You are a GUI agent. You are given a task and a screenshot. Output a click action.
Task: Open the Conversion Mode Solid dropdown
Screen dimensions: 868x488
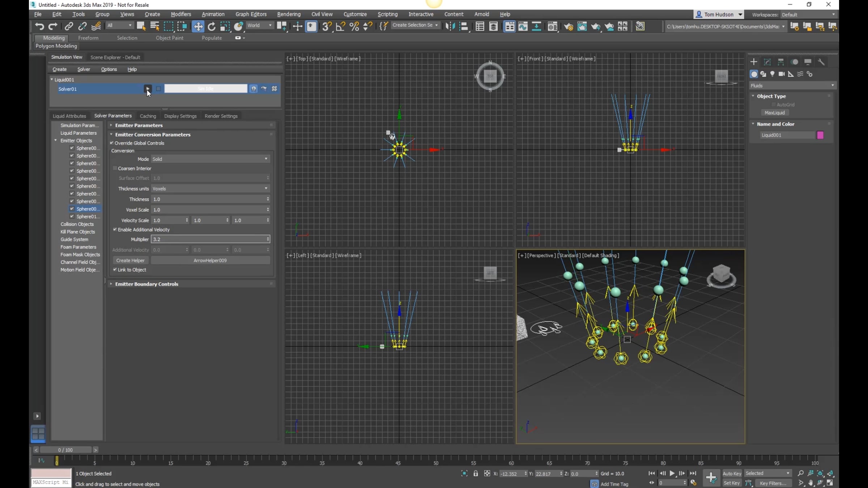pyautogui.click(x=210, y=159)
